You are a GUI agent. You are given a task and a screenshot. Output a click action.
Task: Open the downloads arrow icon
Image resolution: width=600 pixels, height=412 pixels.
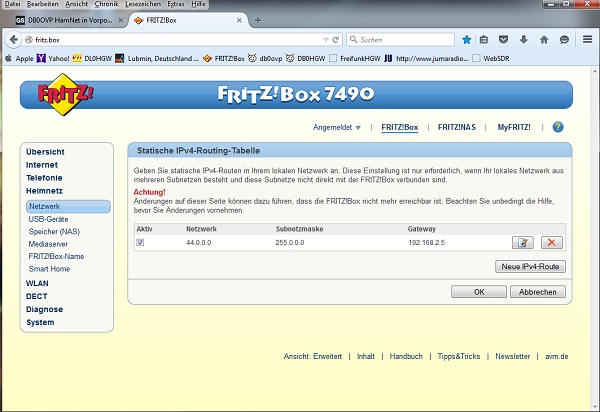coord(524,40)
